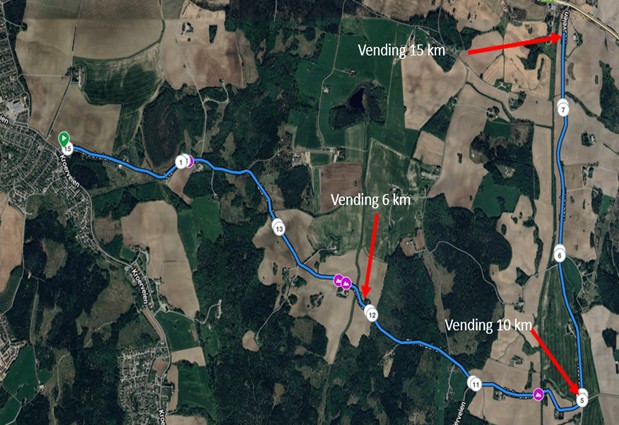The width and height of the screenshot is (619, 425).
Task: Click the green start flag marker
Action: click(64, 140)
